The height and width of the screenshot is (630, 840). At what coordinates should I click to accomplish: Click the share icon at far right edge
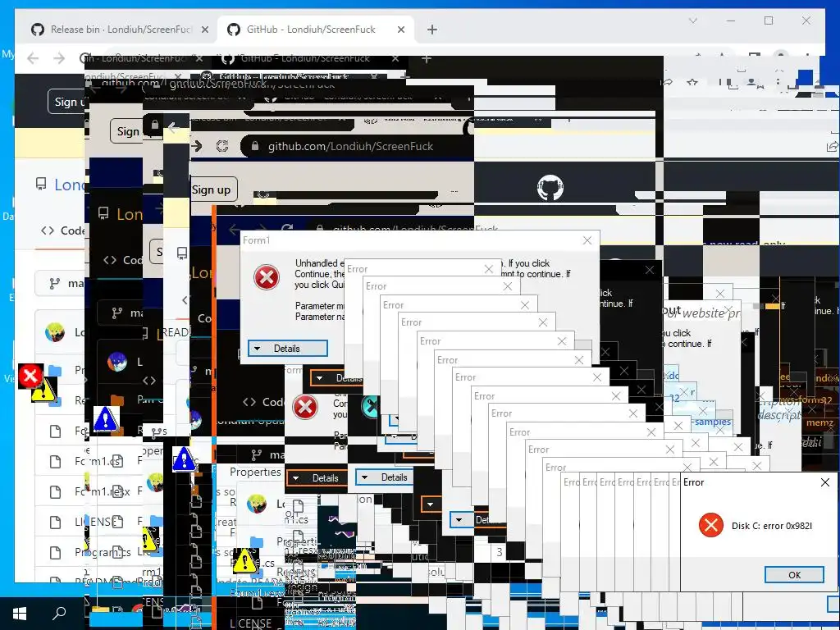point(832,146)
